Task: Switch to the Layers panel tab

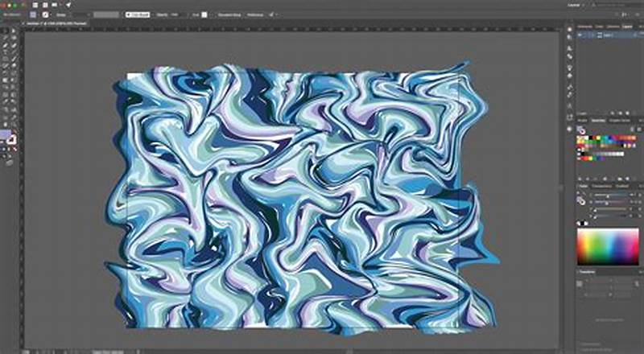Action: [x=627, y=27]
